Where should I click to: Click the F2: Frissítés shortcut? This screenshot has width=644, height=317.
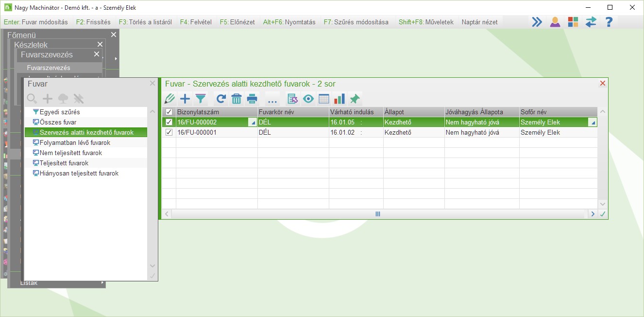[93, 22]
